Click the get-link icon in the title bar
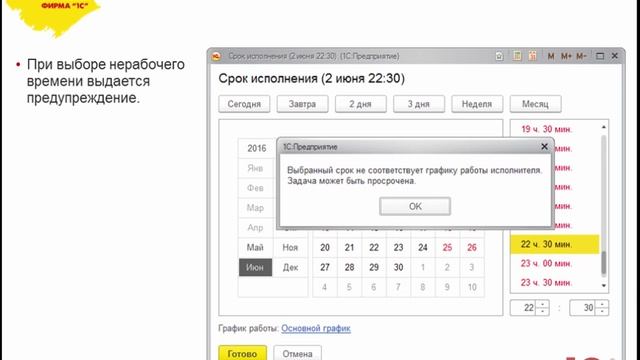The height and width of the screenshot is (360, 640). click(499, 56)
